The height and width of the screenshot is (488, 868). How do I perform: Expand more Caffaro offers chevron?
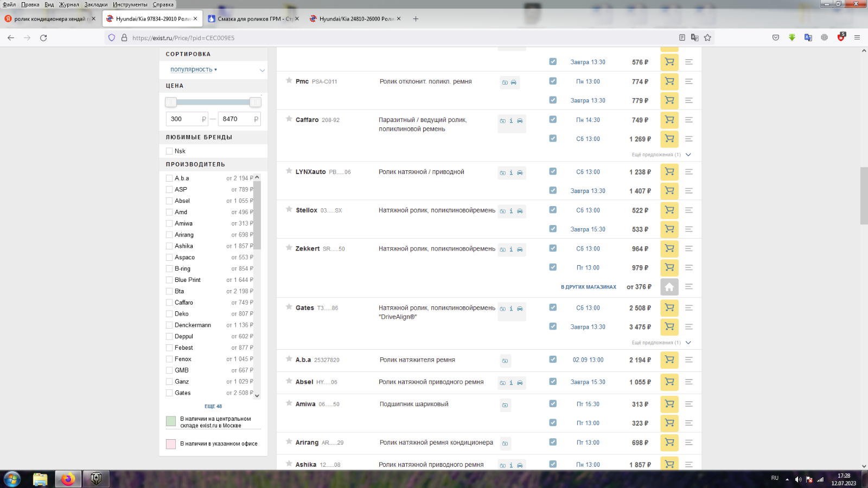point(688,155)
